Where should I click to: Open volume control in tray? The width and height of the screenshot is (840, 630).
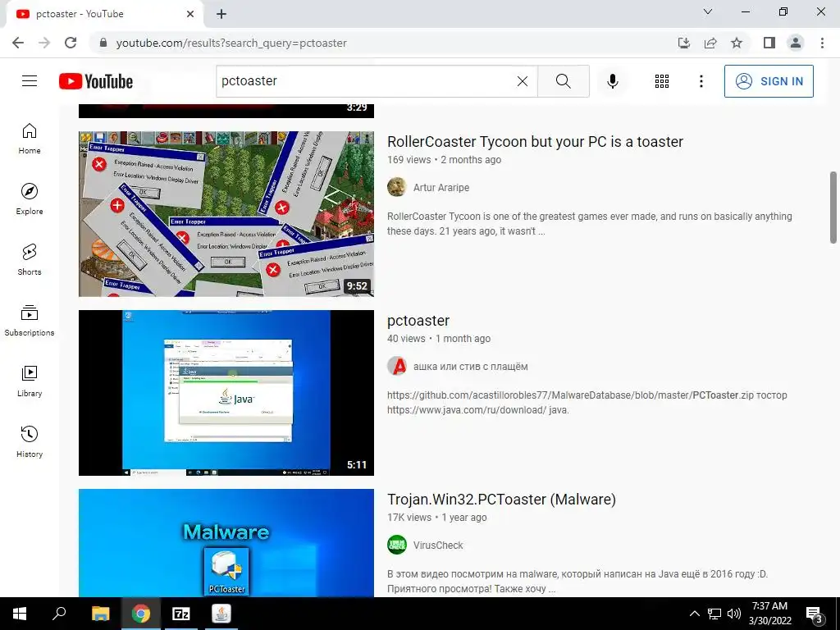coord(734,614)
